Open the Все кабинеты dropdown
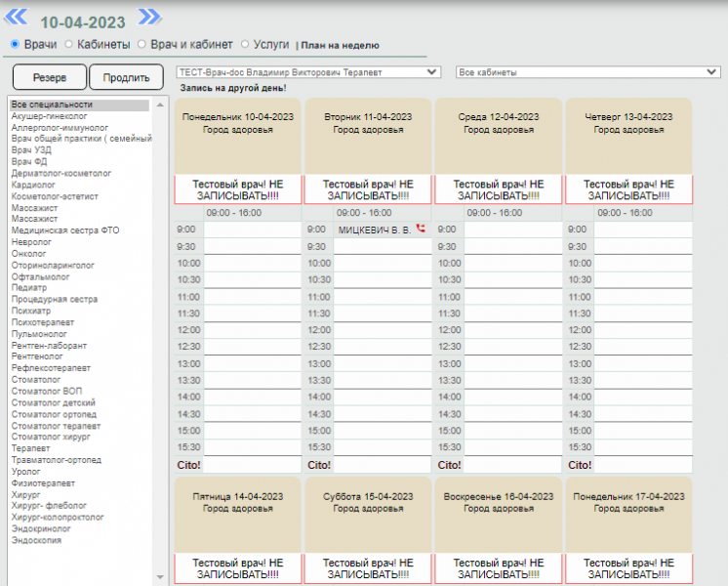 (587, 72)
